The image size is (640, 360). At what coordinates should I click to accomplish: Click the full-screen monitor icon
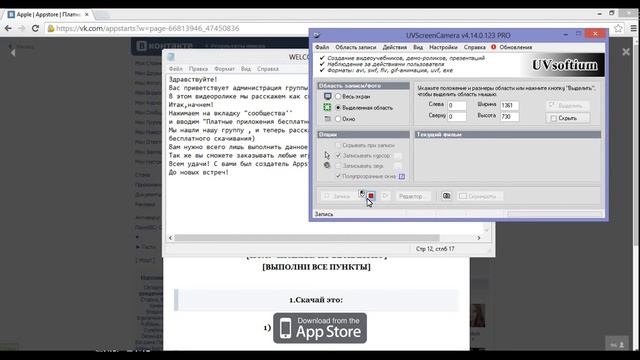(327, 96)
